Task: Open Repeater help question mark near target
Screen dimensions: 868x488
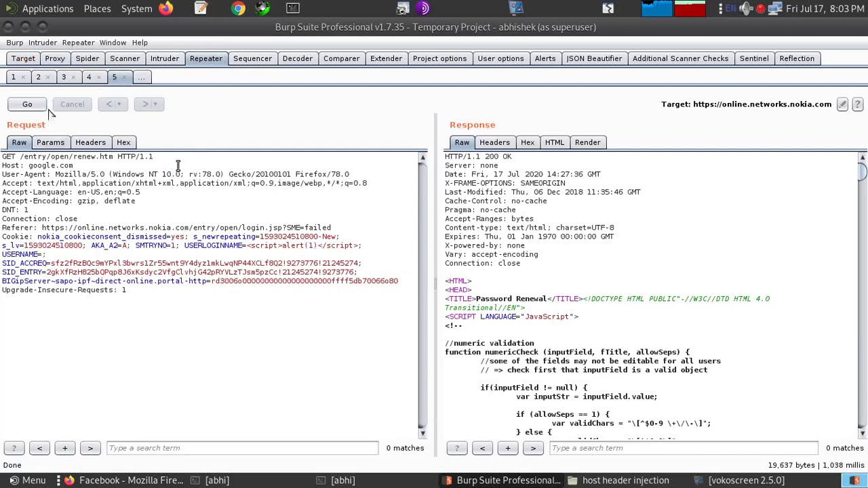Action: pyautogui.click(x=858, y=104)
